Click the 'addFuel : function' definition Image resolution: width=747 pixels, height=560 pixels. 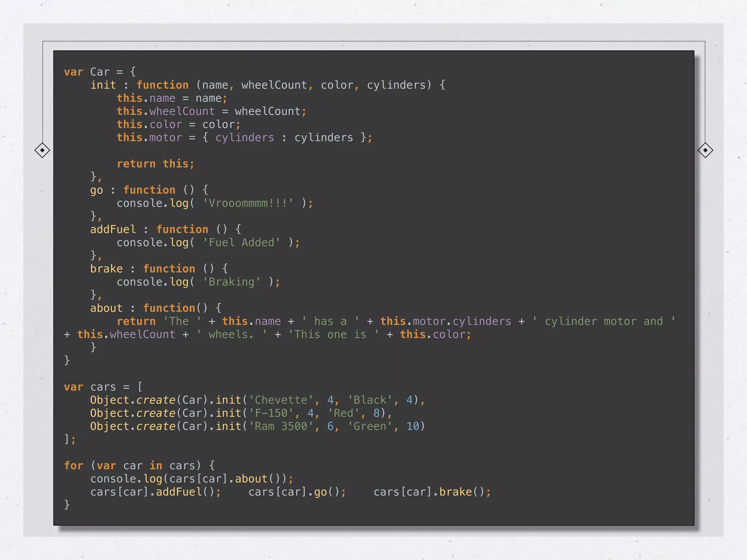150,229
